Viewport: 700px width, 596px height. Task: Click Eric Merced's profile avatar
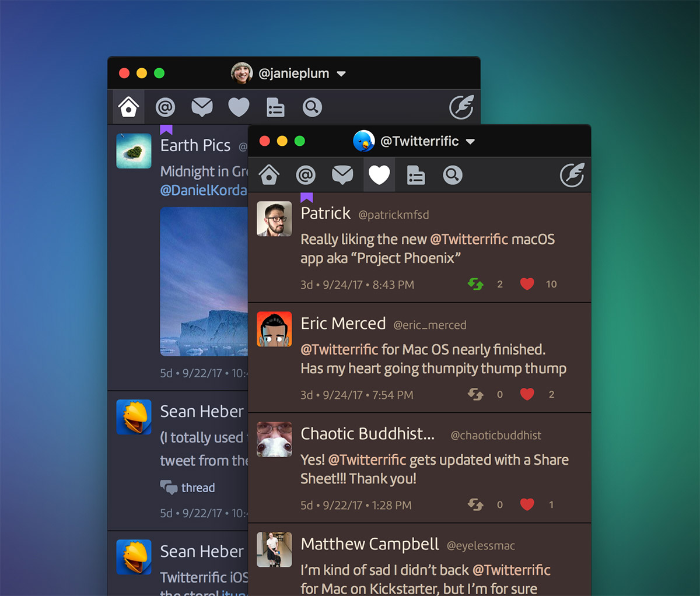tap(274, 329)
